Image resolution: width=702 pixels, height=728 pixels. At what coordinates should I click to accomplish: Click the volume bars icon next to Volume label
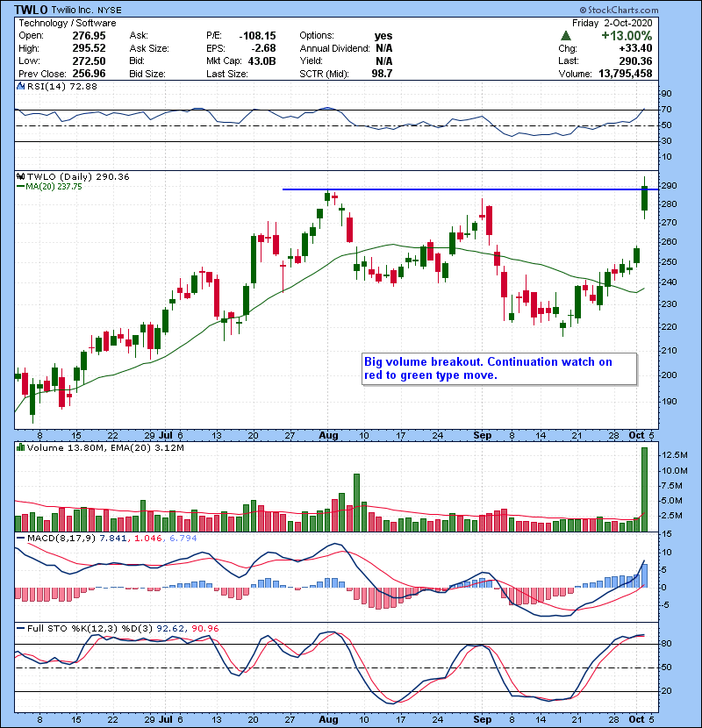click(x=20, y=447)
